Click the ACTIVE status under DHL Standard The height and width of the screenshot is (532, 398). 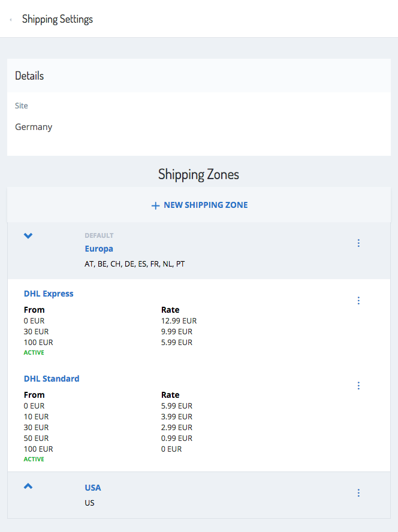tap(34, 459)
